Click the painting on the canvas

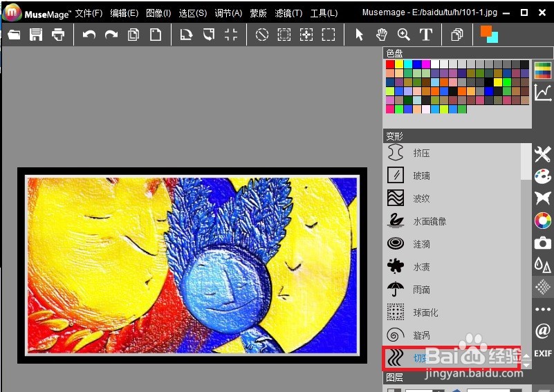(x=192, y=265)
